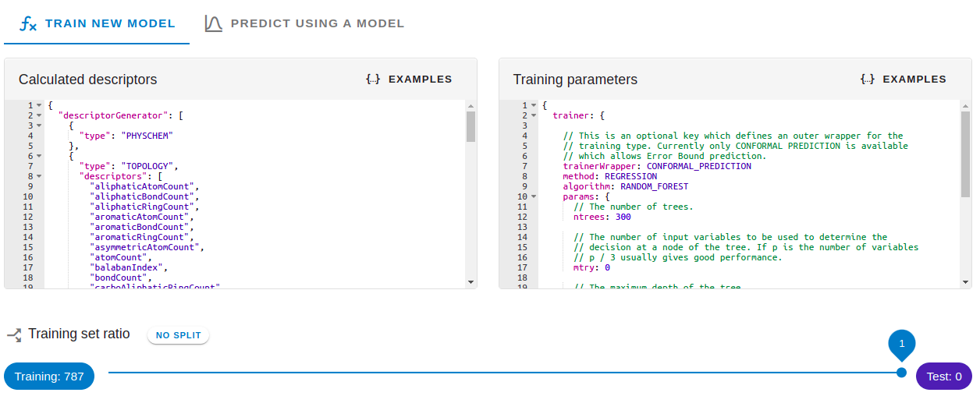Screen dimensions: 980x396
Task: Click the Training: 787 badge
Action: 49,377
